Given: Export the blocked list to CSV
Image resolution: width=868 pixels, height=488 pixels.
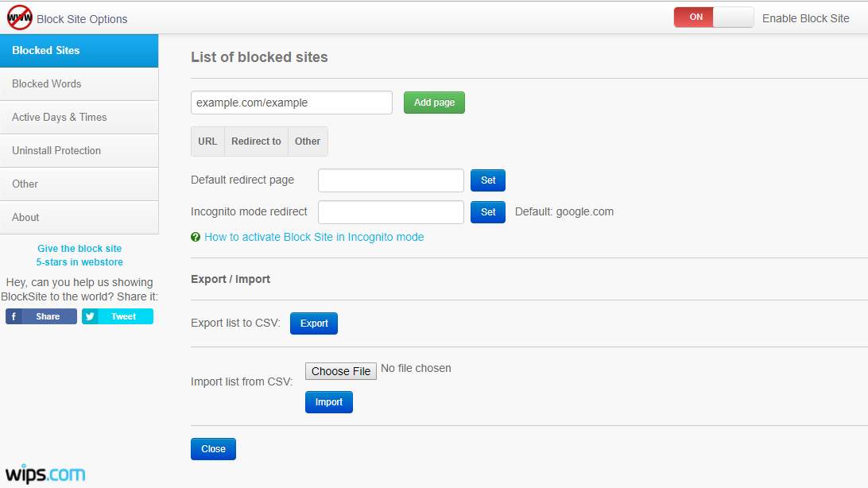Looking at the screenshot, I should [x=313, y=323].
